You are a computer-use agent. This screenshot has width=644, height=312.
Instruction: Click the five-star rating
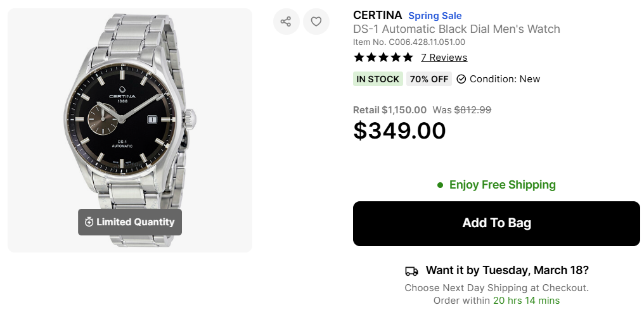coord(383,58)
